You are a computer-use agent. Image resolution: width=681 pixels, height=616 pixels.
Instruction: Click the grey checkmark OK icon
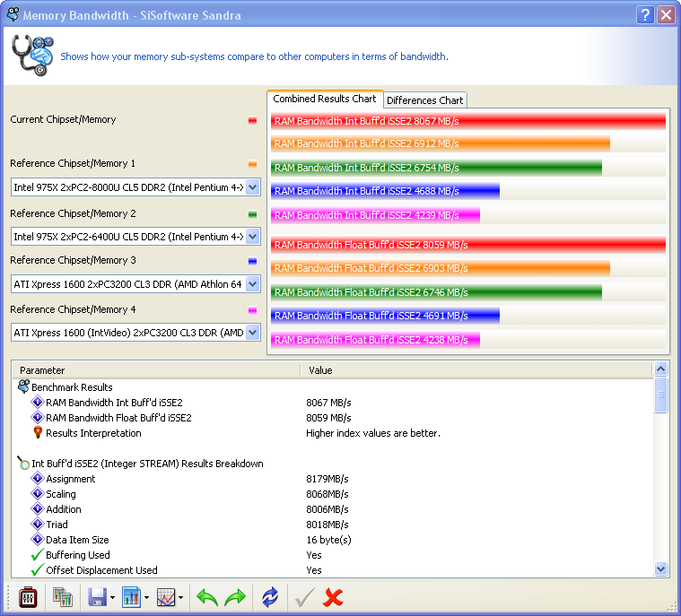click(x=304, y=597)
